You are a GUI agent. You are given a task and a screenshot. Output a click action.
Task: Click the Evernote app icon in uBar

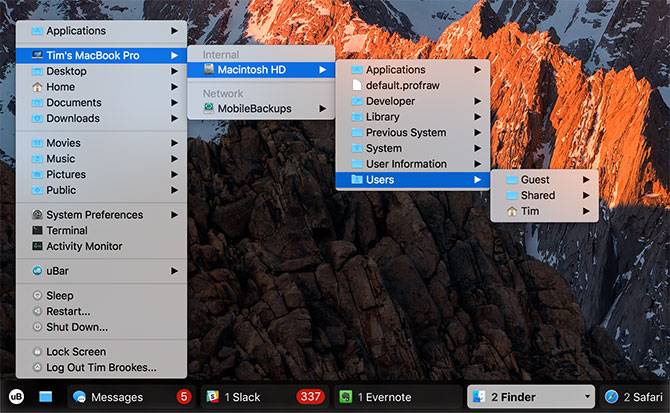pyautogui.click(x=346, y=397)
